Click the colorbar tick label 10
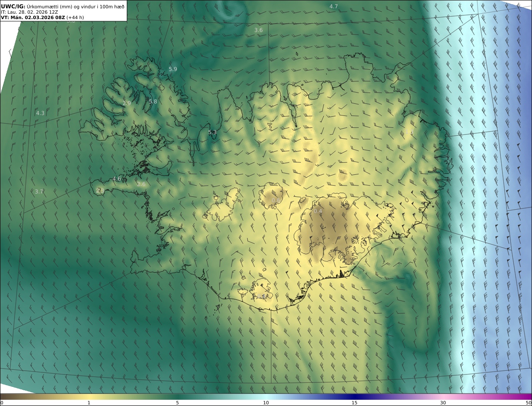532x406 pixels. 266,403
